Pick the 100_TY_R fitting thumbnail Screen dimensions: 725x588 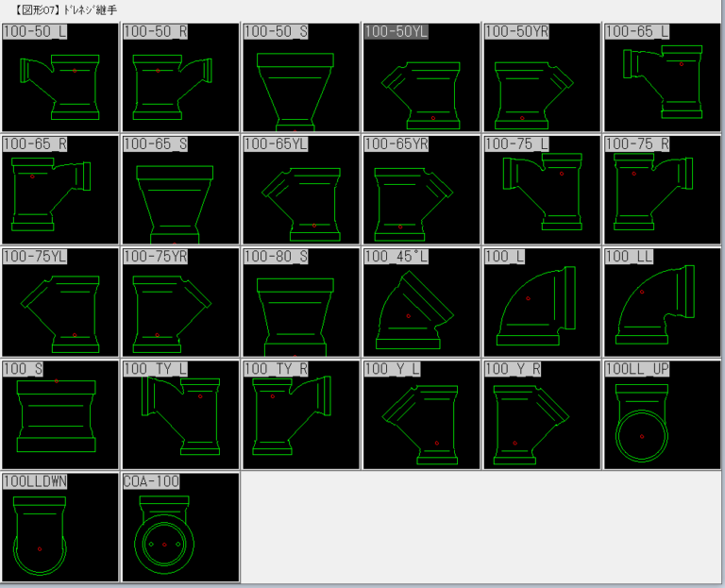click(301, 414)
